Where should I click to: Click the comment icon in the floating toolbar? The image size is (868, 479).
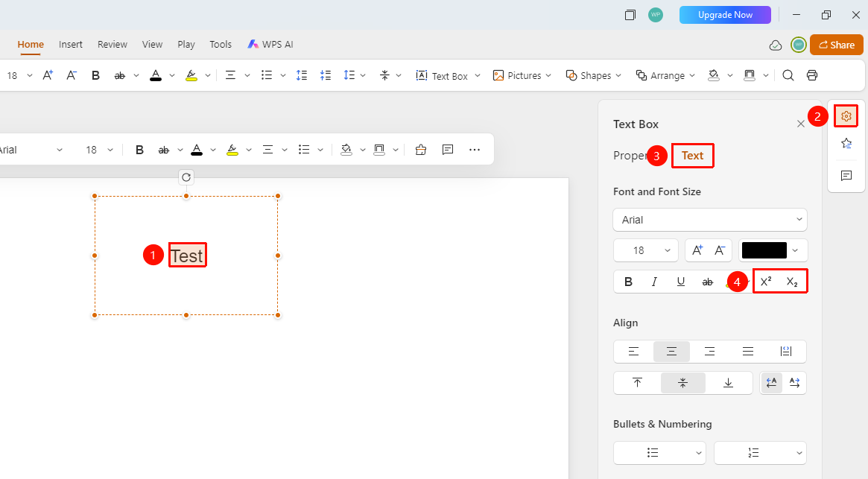448,150
